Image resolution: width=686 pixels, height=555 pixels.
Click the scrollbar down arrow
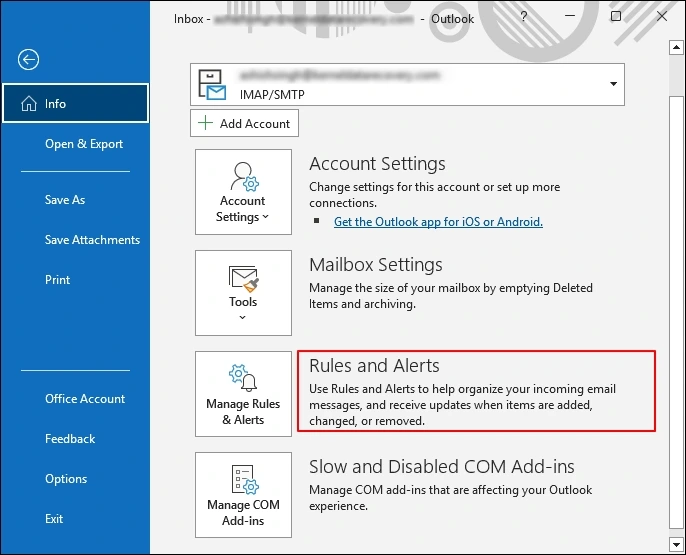point(676,545)
